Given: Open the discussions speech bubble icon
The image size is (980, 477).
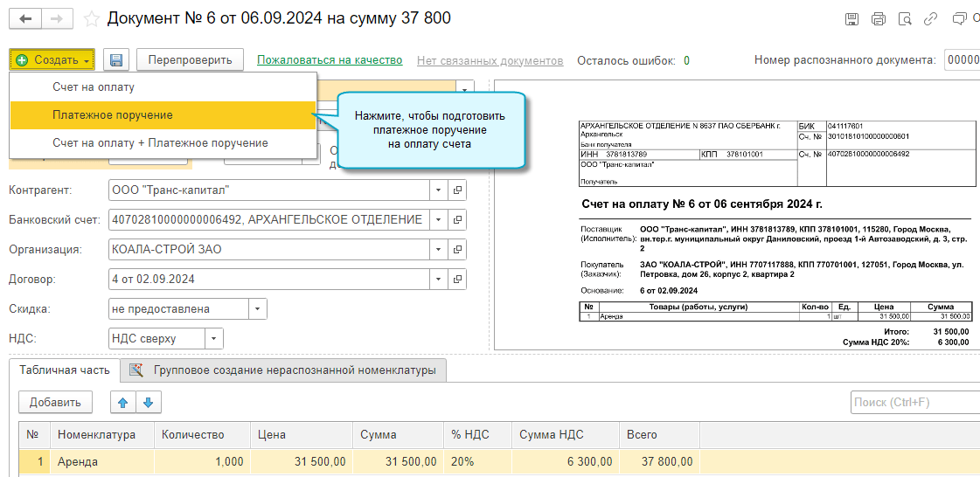Looking at the screenshot, I should click(x=960, y=18).
